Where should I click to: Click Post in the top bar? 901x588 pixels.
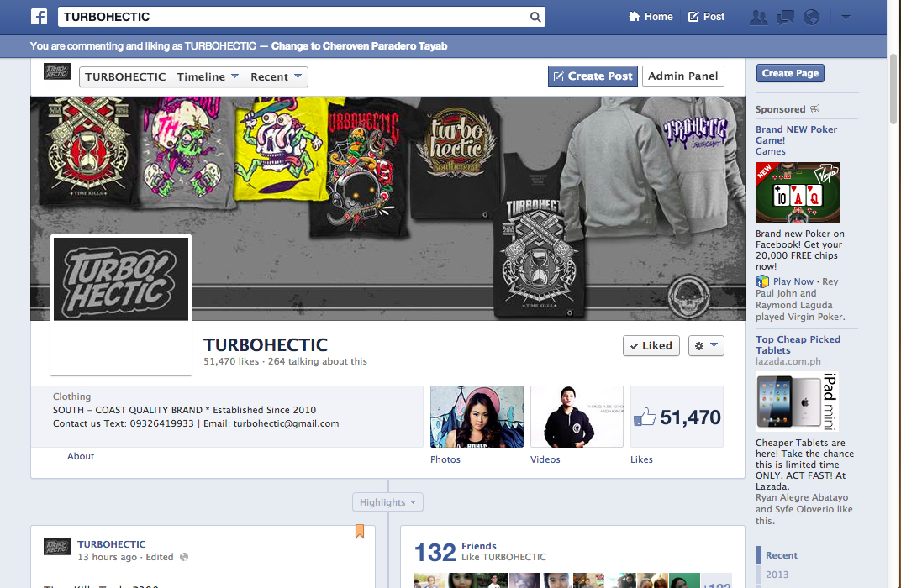(x=706, y=17)
